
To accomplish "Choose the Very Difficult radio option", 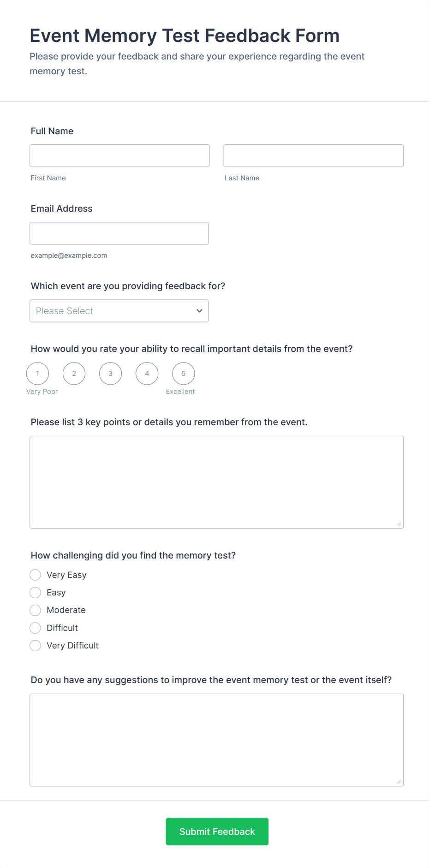I will click(36, 646).
